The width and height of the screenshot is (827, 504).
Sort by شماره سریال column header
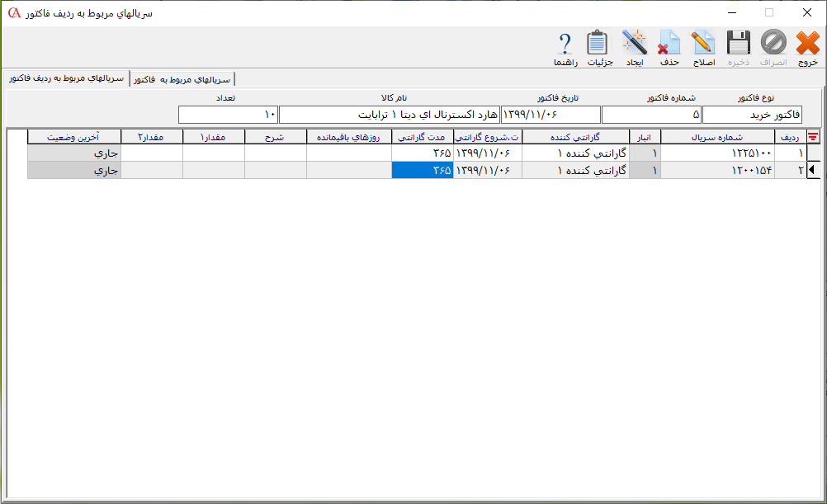click(717, 137)
